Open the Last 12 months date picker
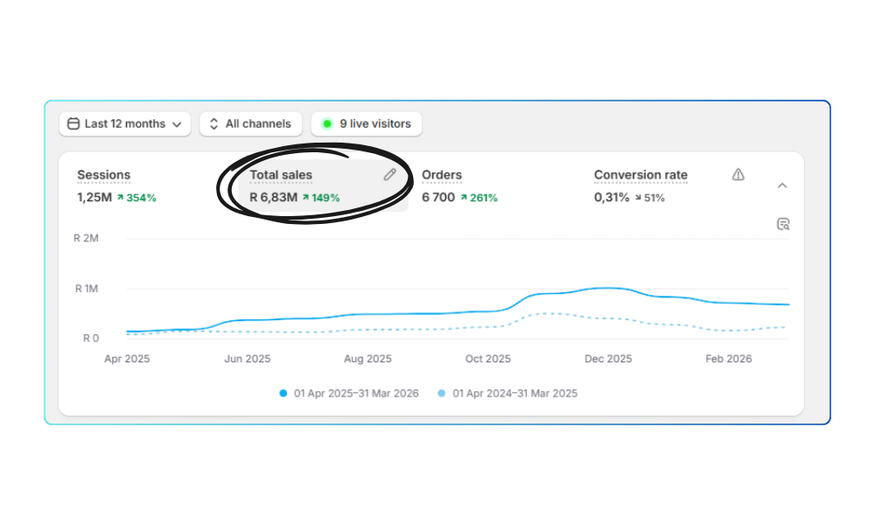 coord(125,124)
